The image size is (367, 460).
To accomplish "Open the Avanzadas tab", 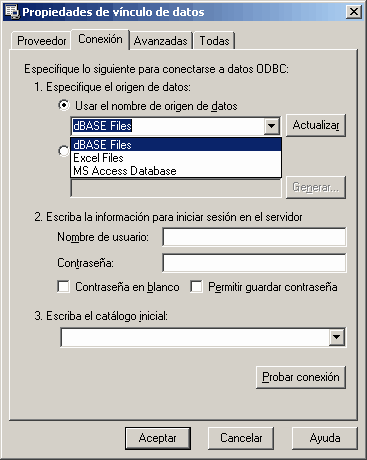I will coord(161,41).
